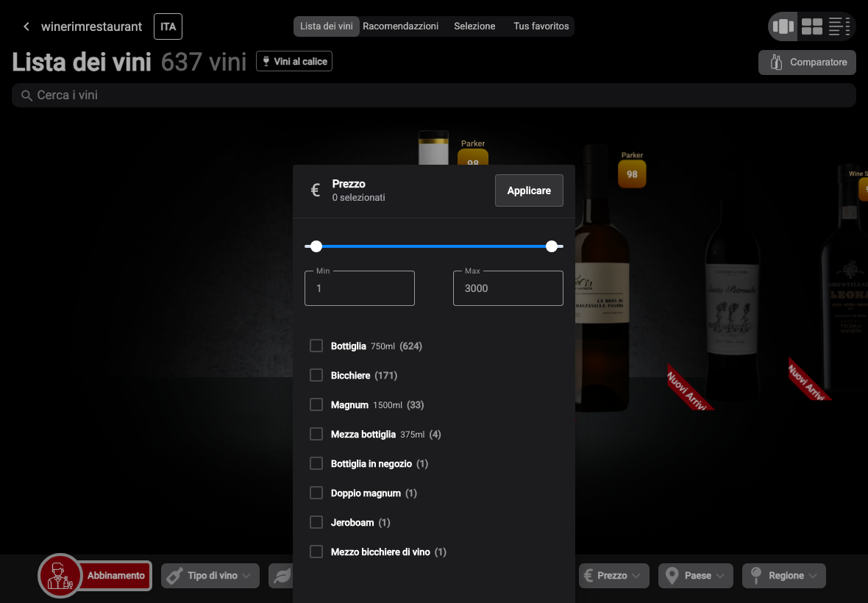Click the Parker 98 score badge
This screenshot has height=603, width=868.
(632, 174)
